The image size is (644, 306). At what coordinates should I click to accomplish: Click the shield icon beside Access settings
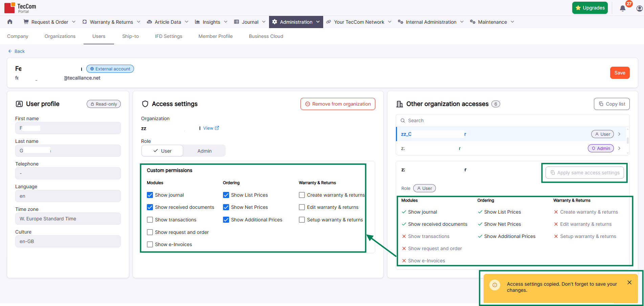[145, 104]
